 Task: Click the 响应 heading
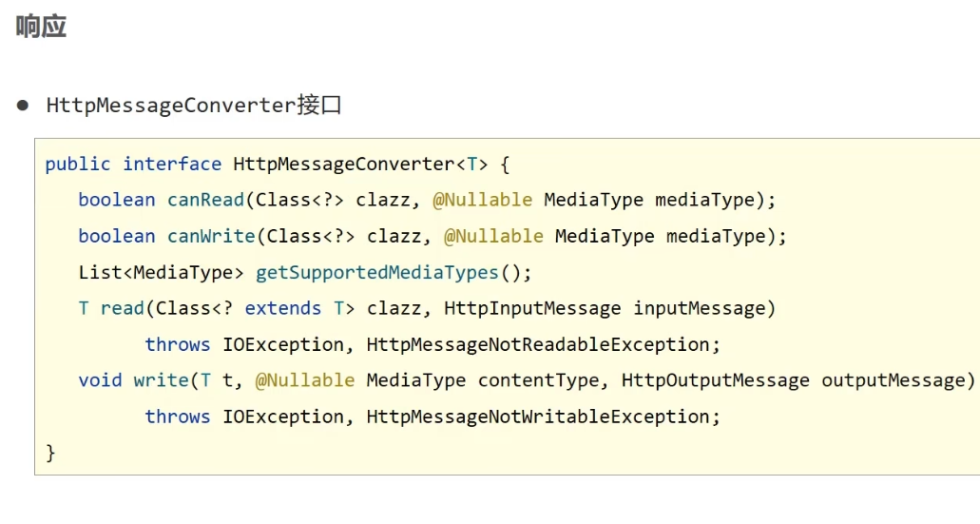coord(41,27)
